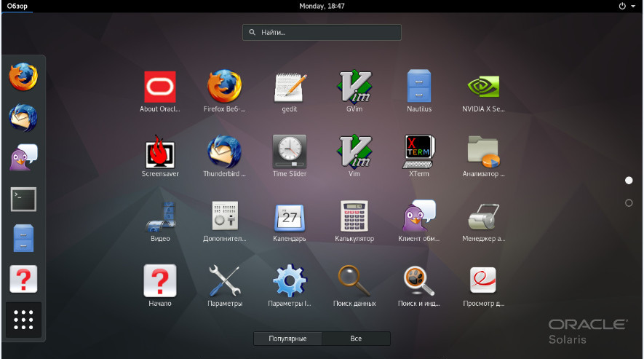Expand the power system menu
Viewport: 644px width, 359px height.
626,6
